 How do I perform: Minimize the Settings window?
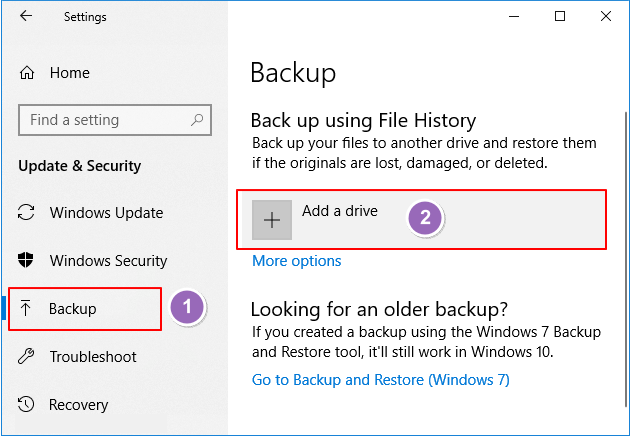tap(514, 16)
